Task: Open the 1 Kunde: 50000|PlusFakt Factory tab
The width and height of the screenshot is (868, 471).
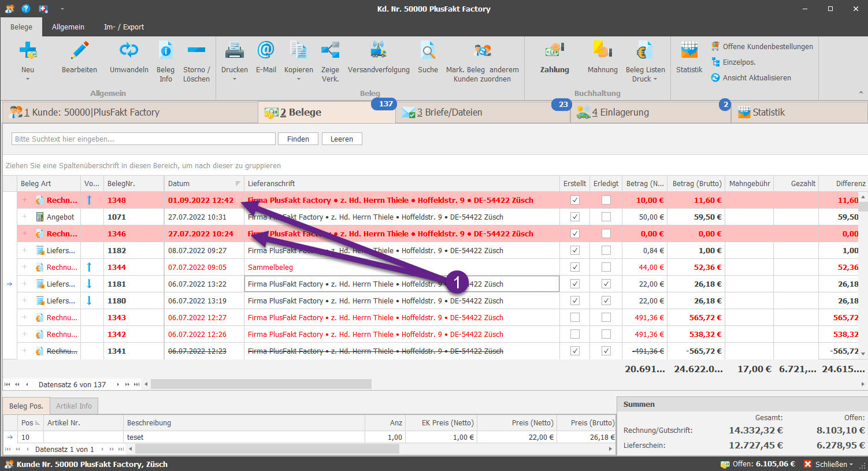Action: [x=130, y=112]
